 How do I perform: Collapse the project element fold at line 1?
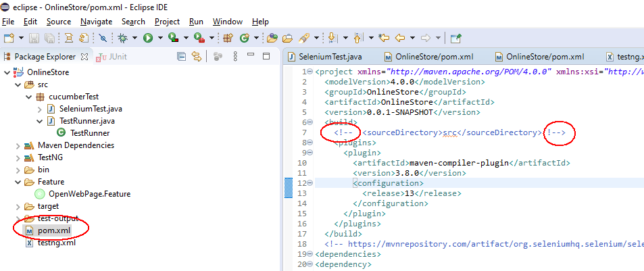click(x=309, y=72)
